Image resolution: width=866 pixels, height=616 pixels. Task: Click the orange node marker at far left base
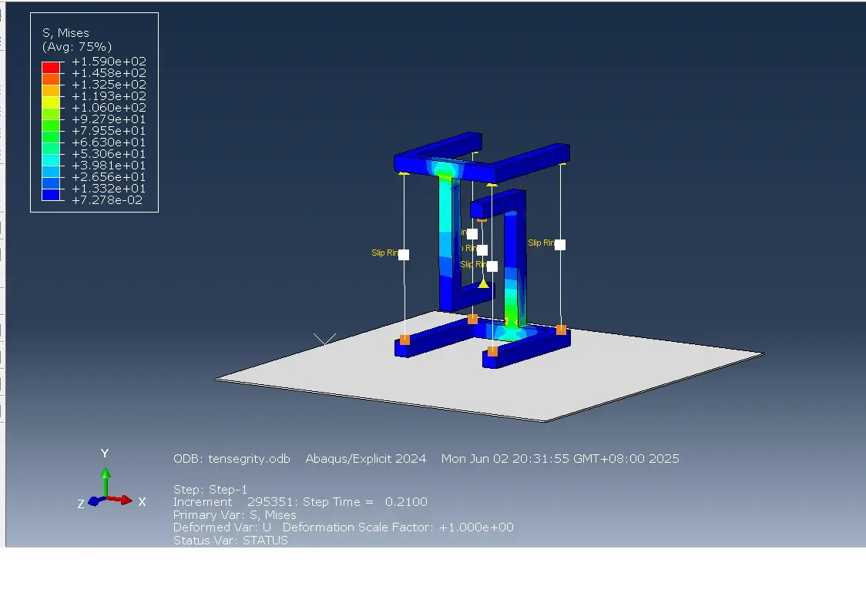[x=404, y=340]
